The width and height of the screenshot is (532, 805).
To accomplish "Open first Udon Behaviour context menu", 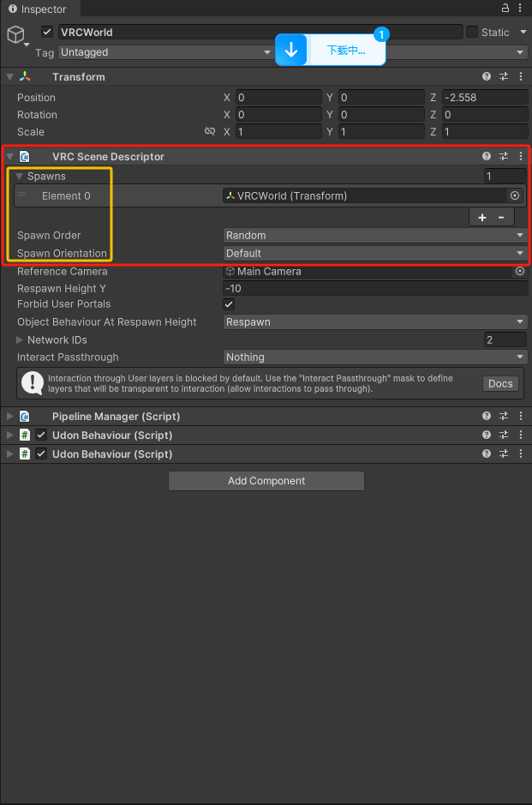I will 521,435.
